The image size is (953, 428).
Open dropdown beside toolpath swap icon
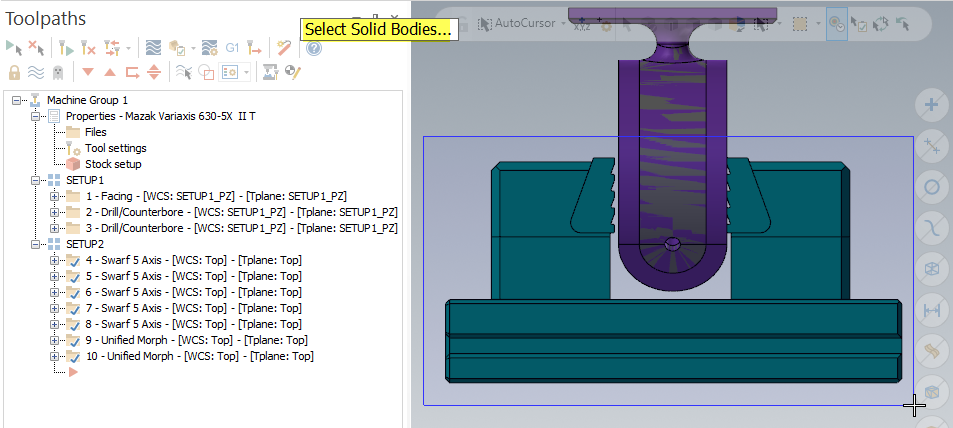128,48
